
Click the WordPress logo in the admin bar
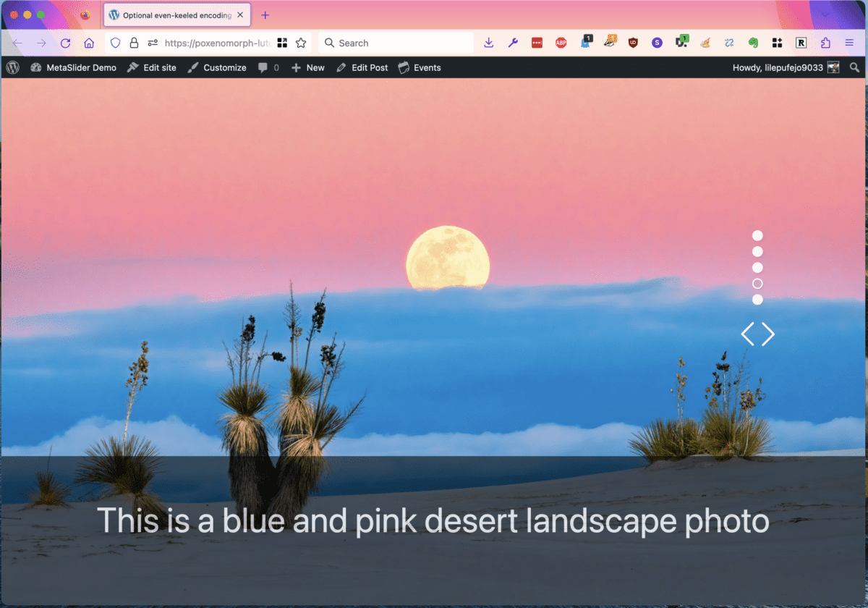click(12, 67)
